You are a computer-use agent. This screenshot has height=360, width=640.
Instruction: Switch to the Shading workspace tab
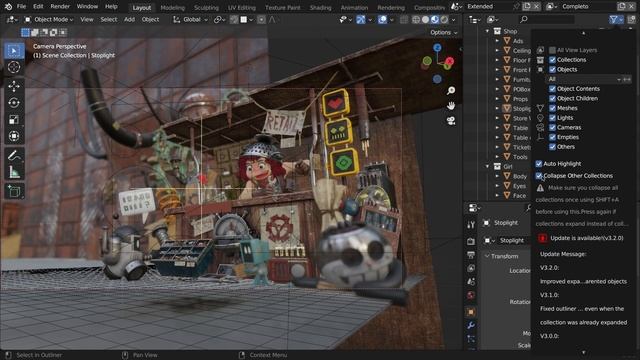tap(320, 7)
